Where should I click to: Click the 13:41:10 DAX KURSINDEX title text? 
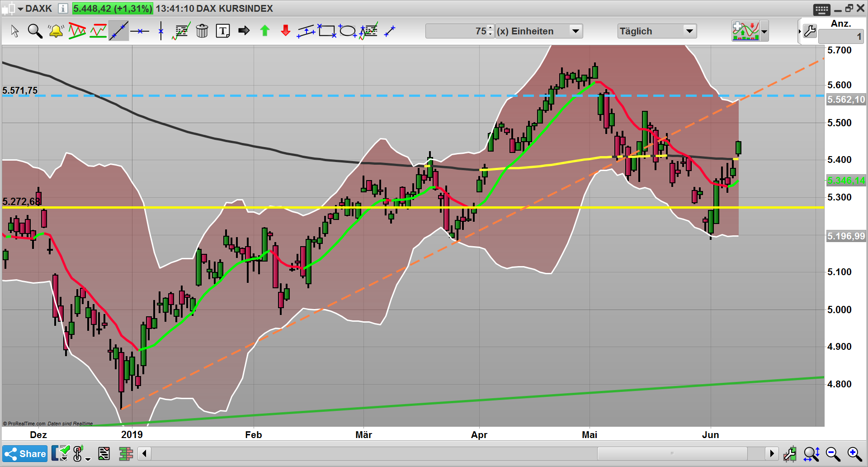(214, 9)
